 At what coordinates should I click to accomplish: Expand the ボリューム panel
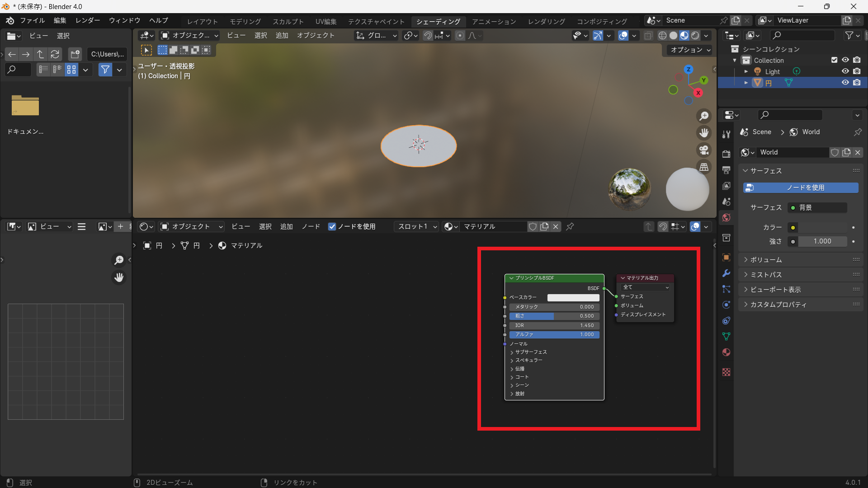[766, 260]
